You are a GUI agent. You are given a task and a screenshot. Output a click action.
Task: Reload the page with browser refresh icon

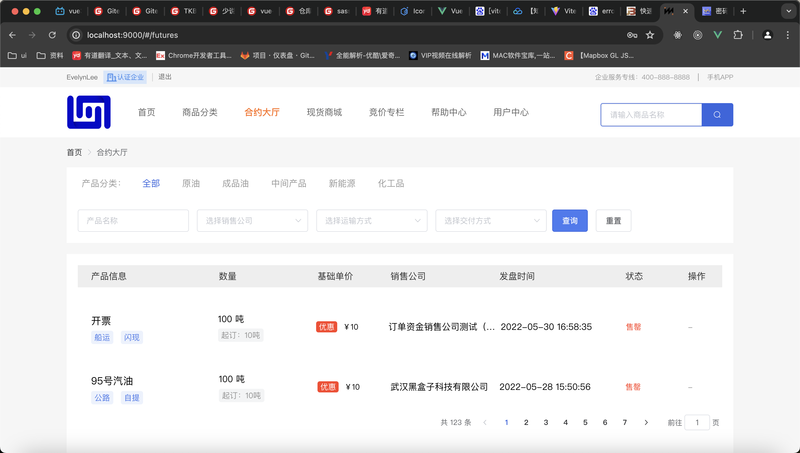point(52,34)
